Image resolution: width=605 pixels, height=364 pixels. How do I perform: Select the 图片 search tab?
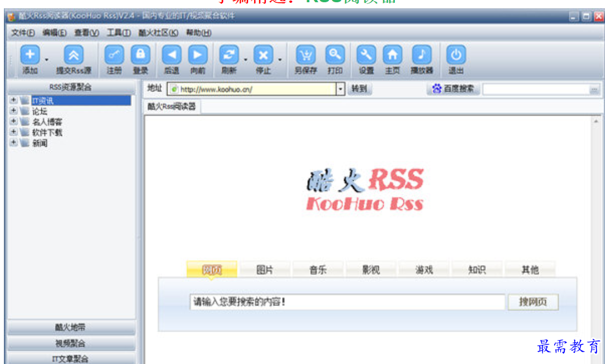[x=265, y=270]
